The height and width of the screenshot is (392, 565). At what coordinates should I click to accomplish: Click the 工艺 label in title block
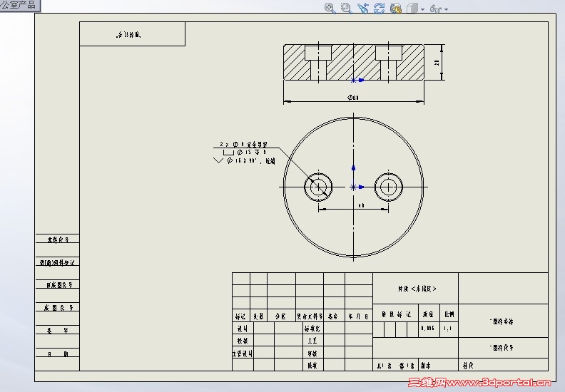(312, 341)
